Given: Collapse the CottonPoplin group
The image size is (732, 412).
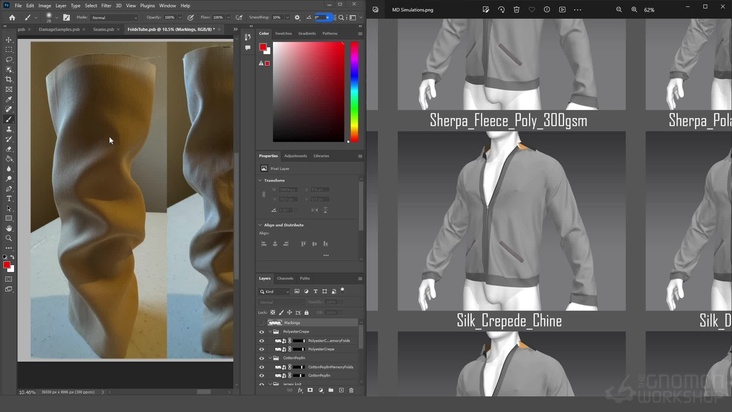Looking at the screenshot, I should (x=270, y=358).
